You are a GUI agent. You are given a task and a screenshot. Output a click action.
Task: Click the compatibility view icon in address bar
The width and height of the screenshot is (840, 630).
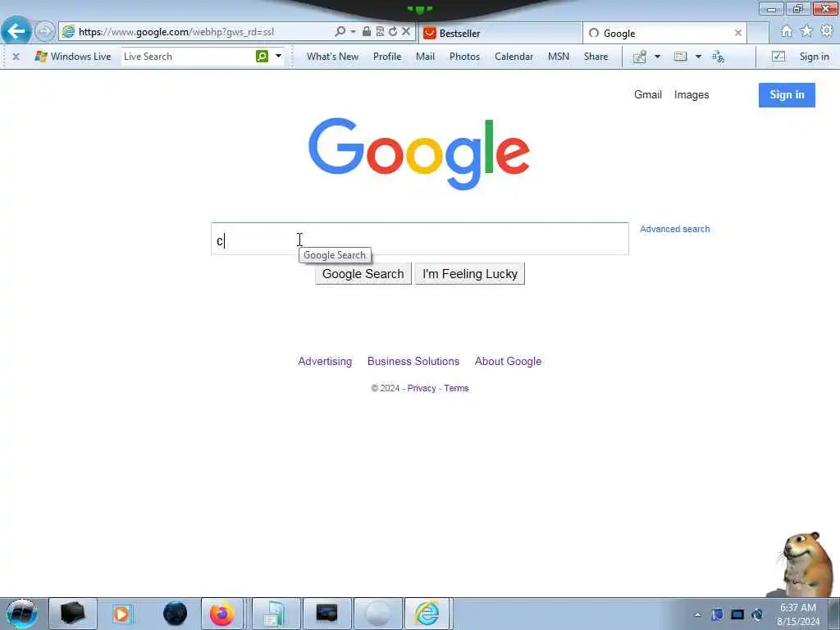pyautogui.click(x=380, y=32)
